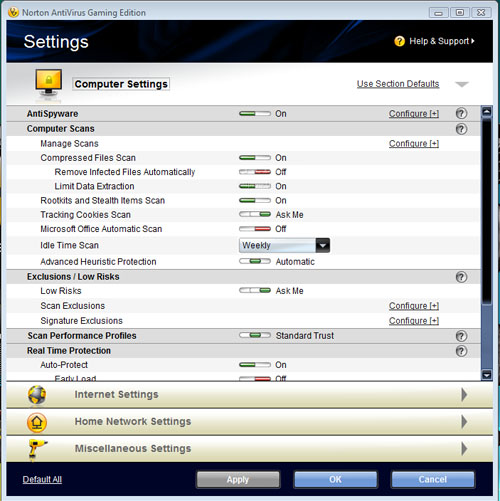Image resolution: width=500 pixels, height=501 pixels.
Task: Open help for AntiSpyware row
Action: tap(461, 114)
